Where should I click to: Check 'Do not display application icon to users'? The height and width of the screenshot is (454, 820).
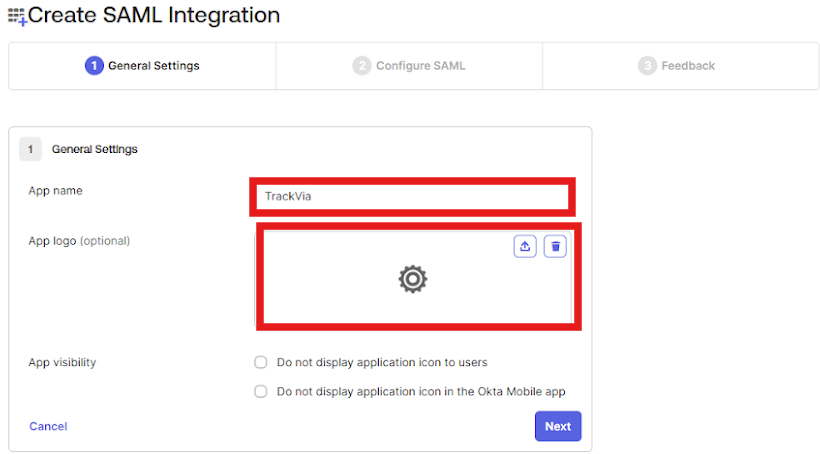click(260, 362)
